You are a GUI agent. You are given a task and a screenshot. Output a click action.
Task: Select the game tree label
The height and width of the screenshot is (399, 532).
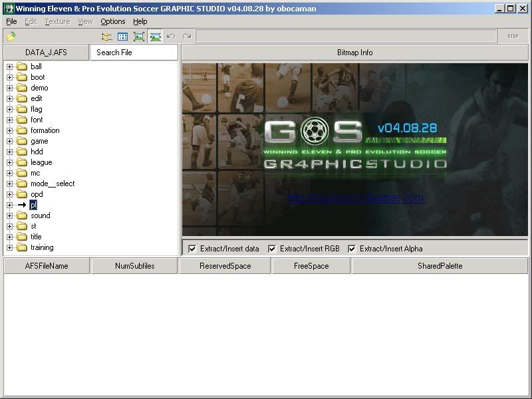(x=39, y=141)
